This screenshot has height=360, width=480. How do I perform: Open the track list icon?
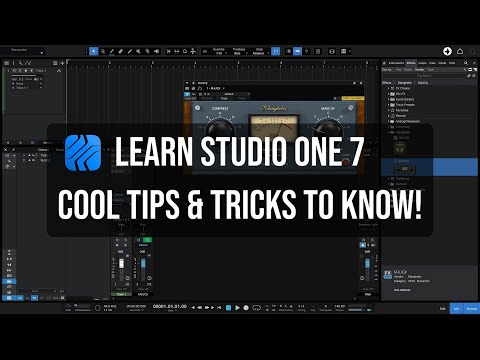6,63
